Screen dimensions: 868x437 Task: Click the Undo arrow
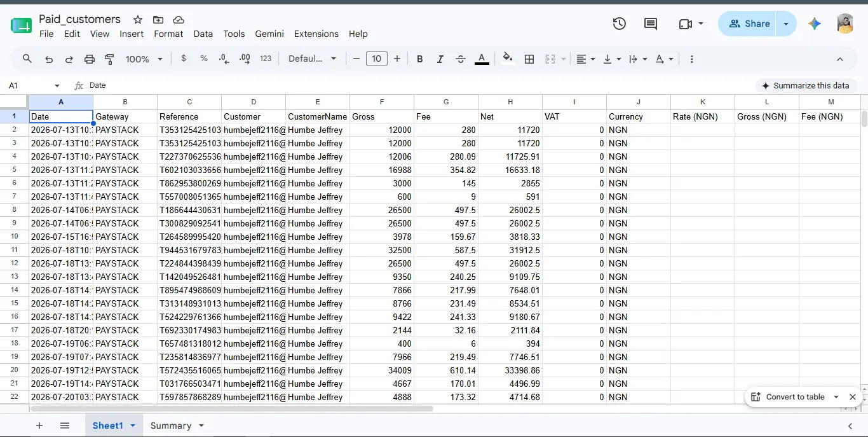pyautogui.click(x=49, y=59)
